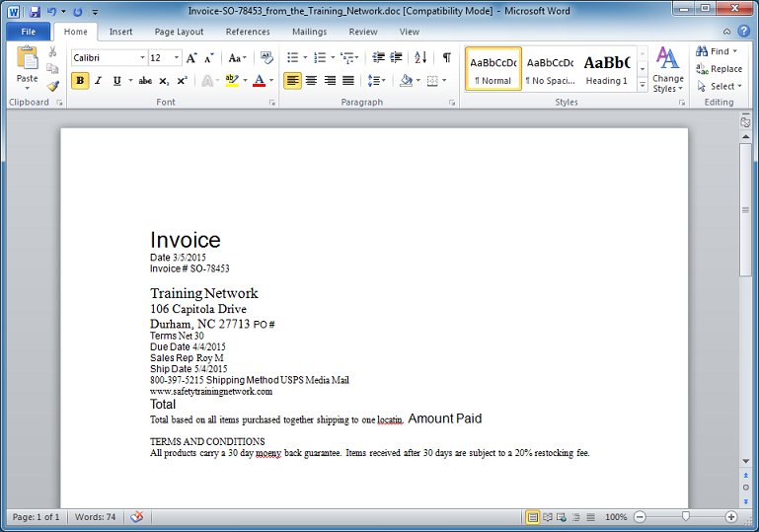The image size is (759, 532).
Task: Open the Mailings ribbon tab
Action: [x=309, y=32]
